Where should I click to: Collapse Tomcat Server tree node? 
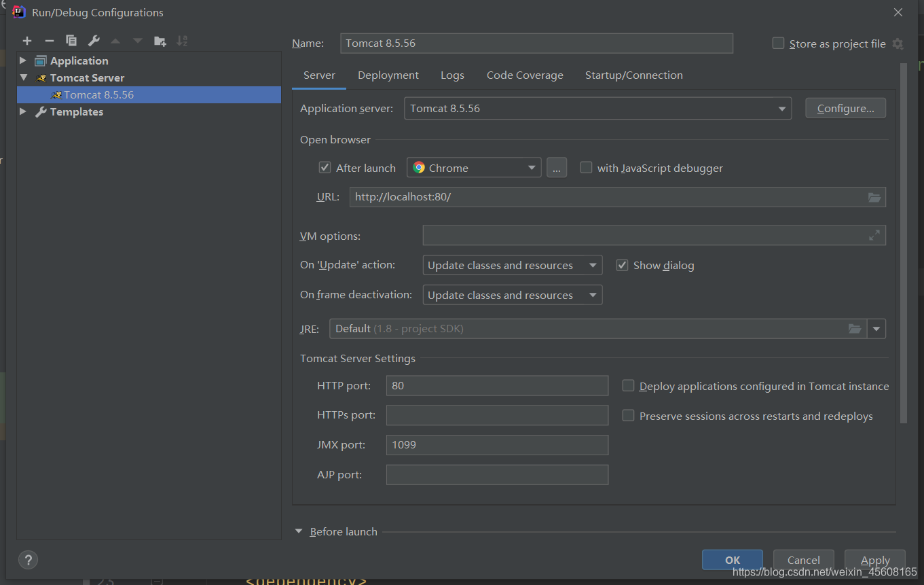point(23,77)
